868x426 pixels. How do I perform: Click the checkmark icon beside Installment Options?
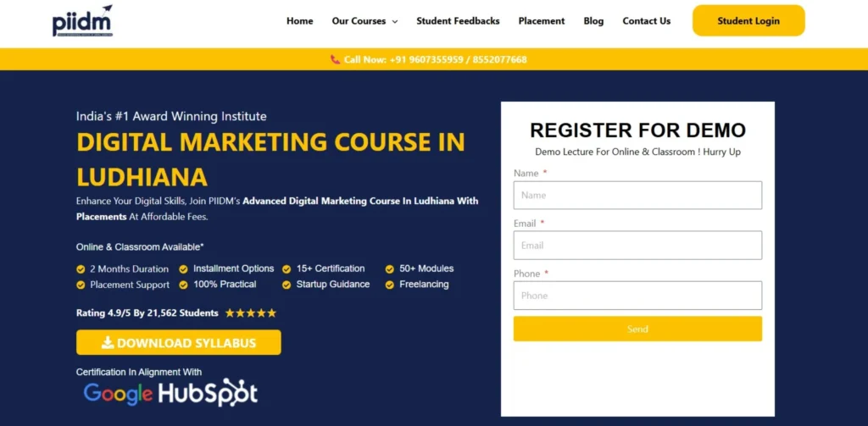pos(183,269)
